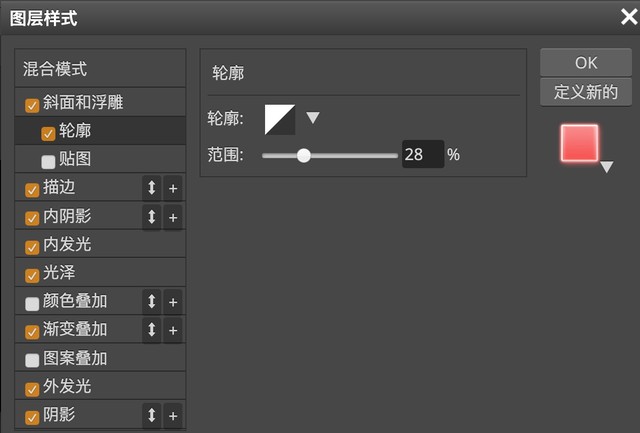Select the 外发光 style entry
640x433 pixels.
click(x=67, y=387)
